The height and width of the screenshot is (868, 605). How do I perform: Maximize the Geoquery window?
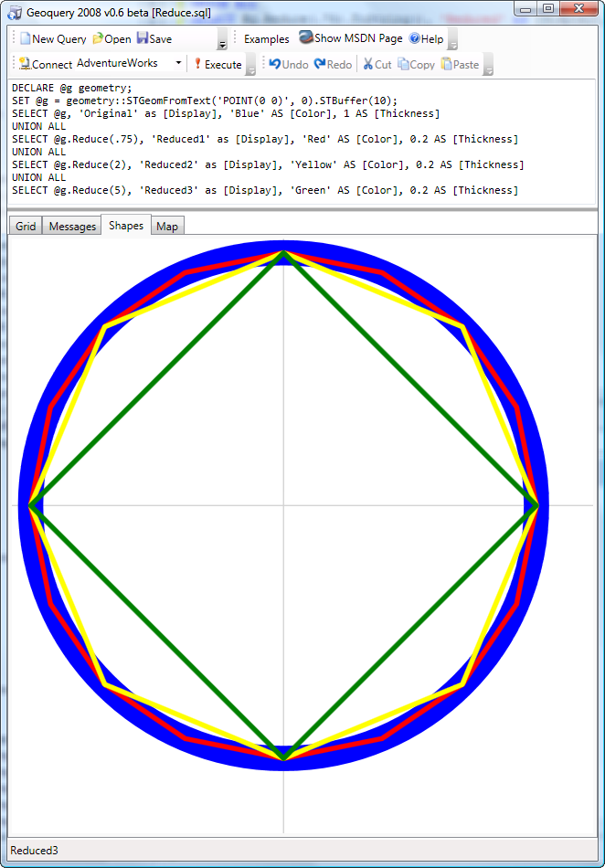click(548, 8)
